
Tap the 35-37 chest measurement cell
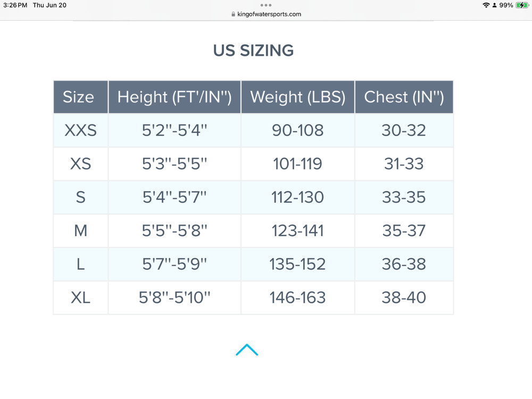click(x=404, y=231)
